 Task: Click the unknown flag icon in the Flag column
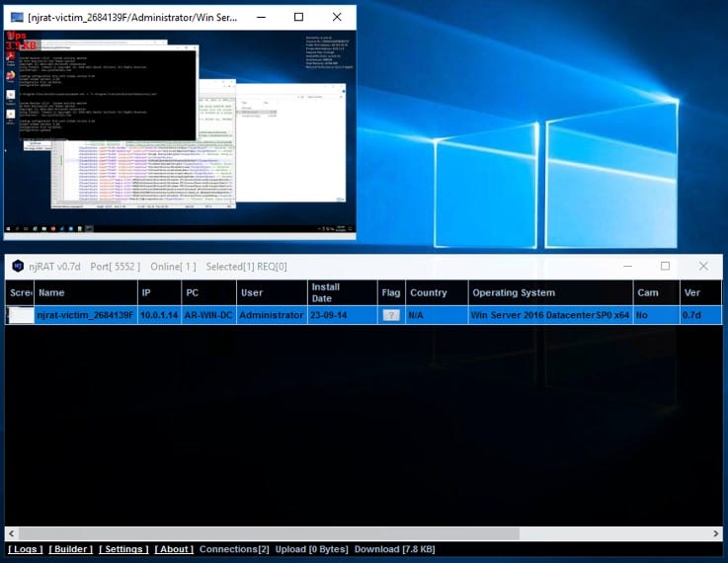pos(391,315)
